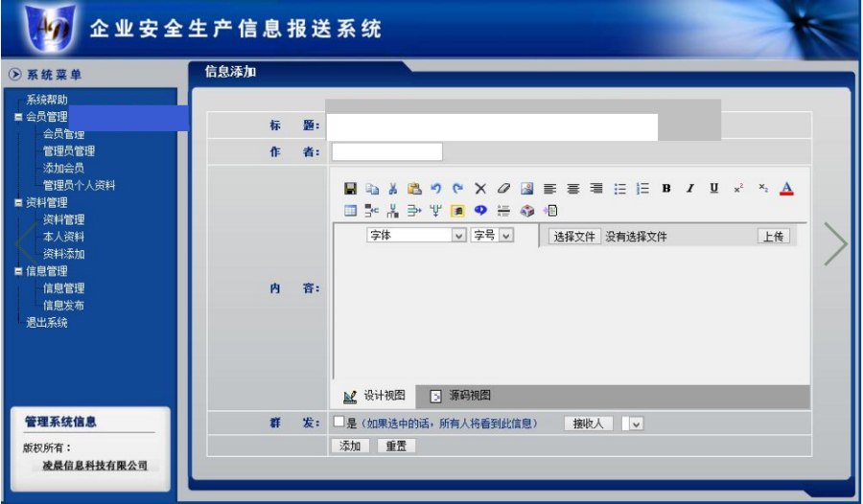The image size is (863, 504).
Task: Click the Redo arrow icon
Action: pos(458,188)
